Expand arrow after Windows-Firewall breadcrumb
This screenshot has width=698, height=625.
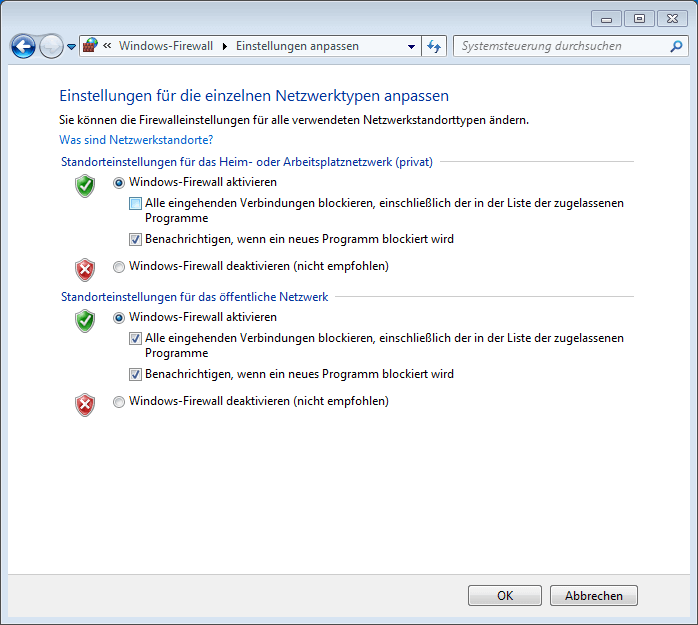coord(225,46)
